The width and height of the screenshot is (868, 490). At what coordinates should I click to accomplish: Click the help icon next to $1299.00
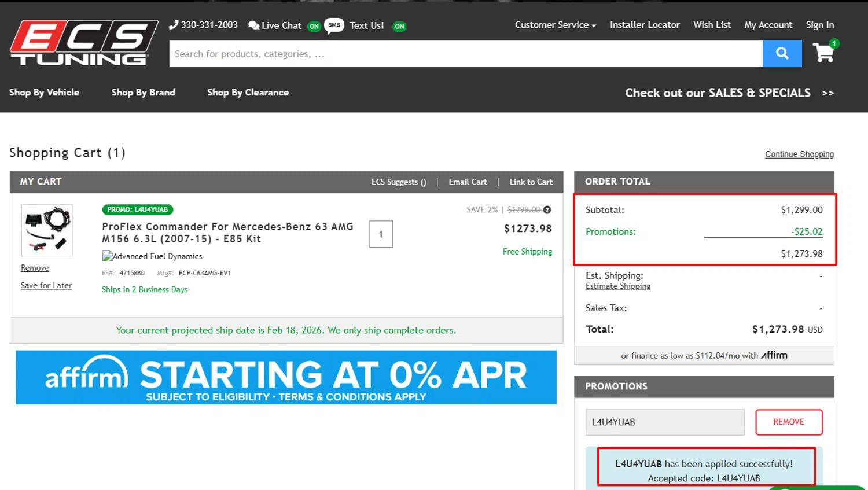[x=547, y=209]
